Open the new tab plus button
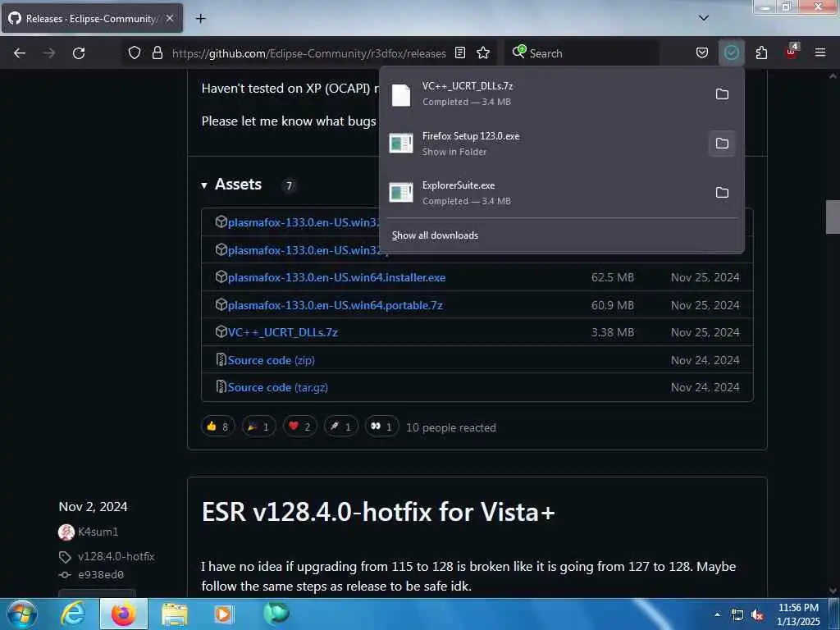Viewport: 840px width, 630px height. click(200, 19)
